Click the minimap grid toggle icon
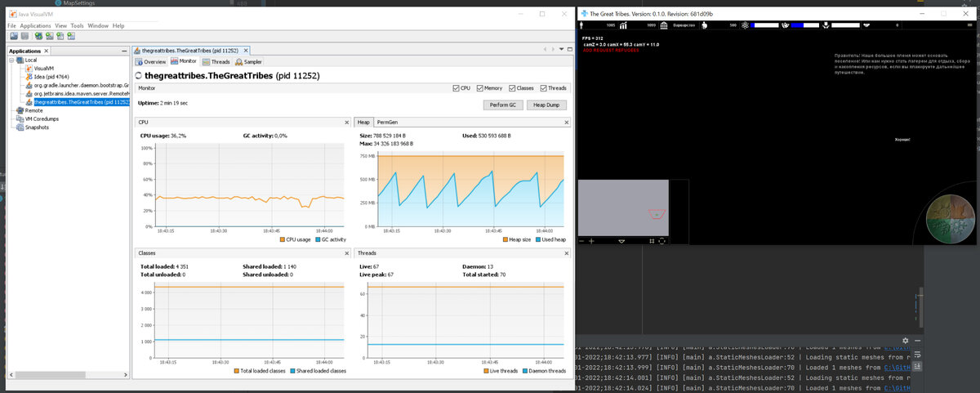Screen dimensions: 980x393 (652, 241)
